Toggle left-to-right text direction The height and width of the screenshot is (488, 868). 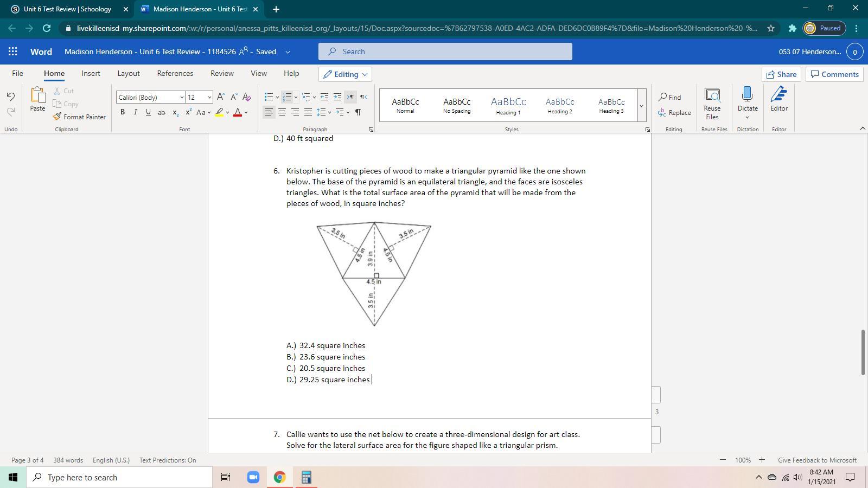(350, 97)
